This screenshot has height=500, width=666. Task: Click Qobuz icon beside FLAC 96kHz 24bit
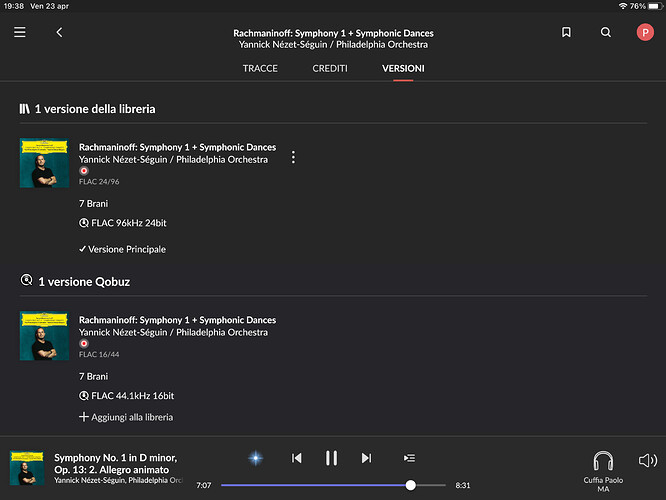click(84, 223)
